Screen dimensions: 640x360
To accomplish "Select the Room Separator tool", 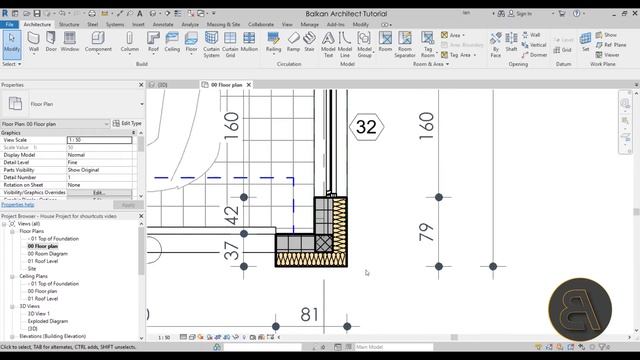I will 404,44.
